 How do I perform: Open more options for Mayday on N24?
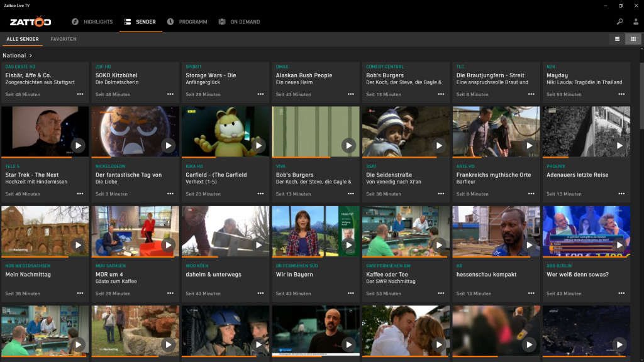pos(621,94)
